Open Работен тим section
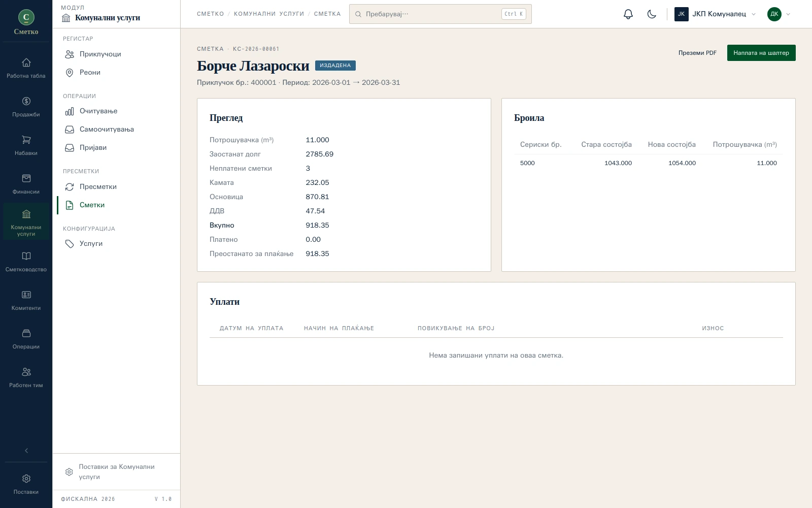Image resolution: width=812 pixels, height=508 pixels. coord(26,377)
